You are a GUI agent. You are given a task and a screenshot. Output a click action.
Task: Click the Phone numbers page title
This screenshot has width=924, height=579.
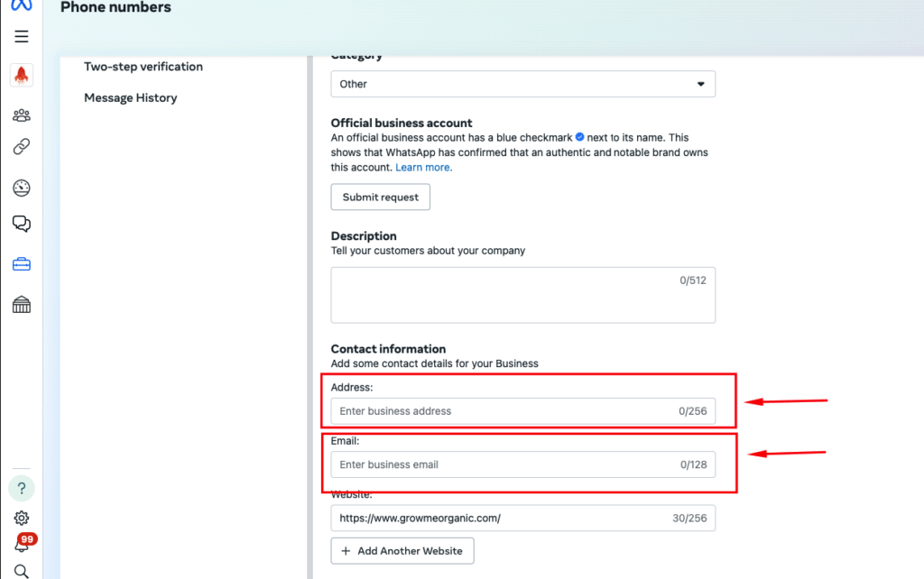click(x=115, y=7)
